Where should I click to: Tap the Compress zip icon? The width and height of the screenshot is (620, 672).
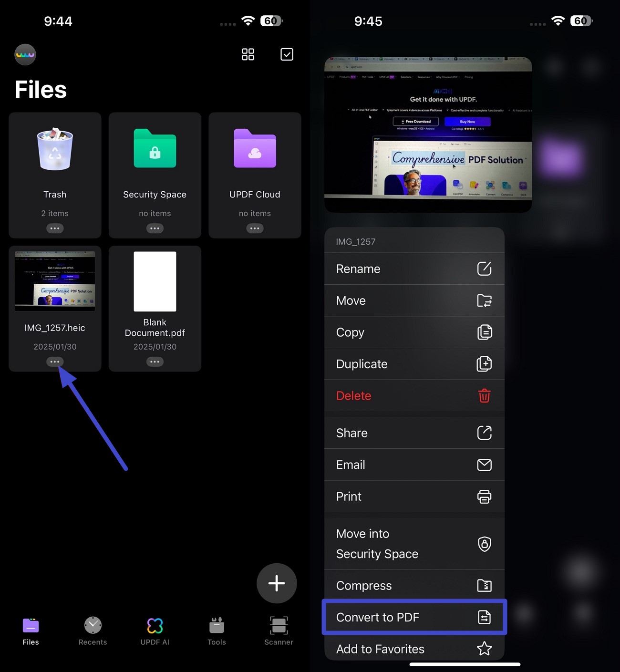click(x=485, y=585)
